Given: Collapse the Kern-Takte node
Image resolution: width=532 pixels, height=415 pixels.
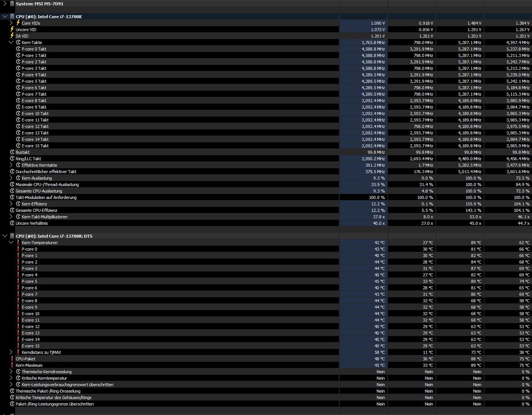Looking at the screenshot, I should coord(11,43).
